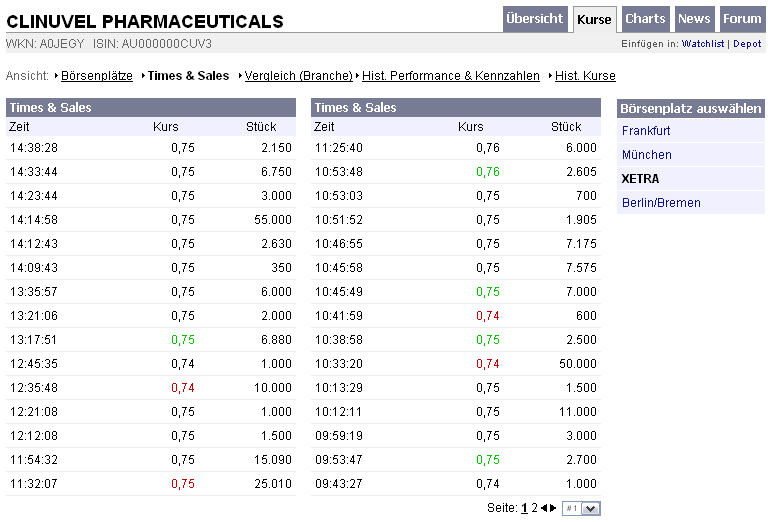Switch to the Übersicht tab
768x522 pixels.
point(535,19)
